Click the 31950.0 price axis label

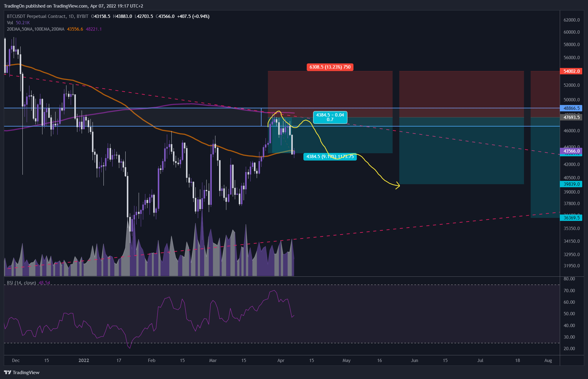(x=571, y=266)
